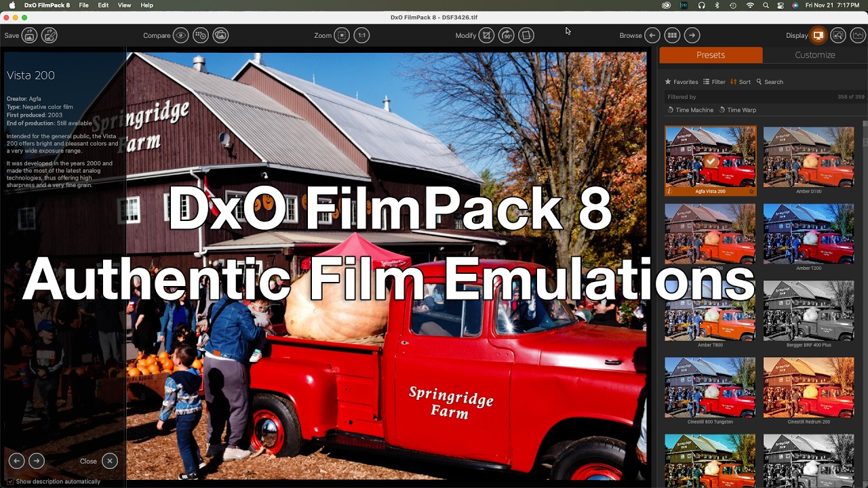Open the DxO FilmPack 8 app menu
Screen dimensions: 868x488
pos(47,5)
